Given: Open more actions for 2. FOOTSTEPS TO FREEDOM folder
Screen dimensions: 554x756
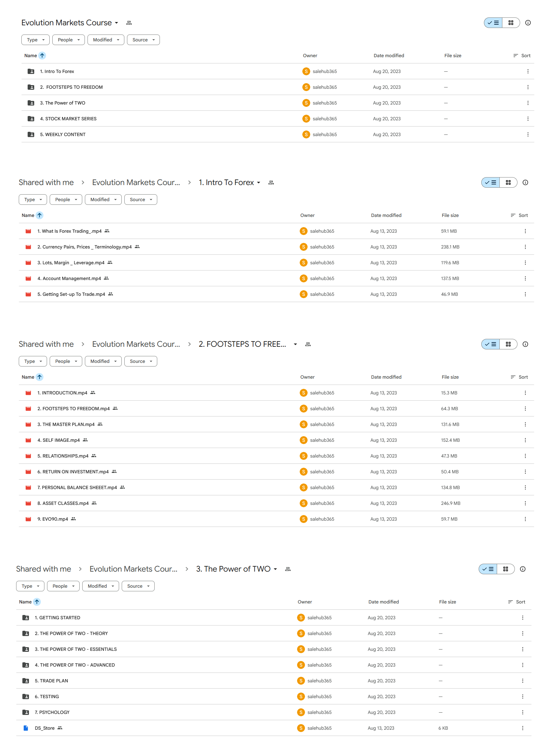Looking at the screenshot, I should (x=528, y=87).
